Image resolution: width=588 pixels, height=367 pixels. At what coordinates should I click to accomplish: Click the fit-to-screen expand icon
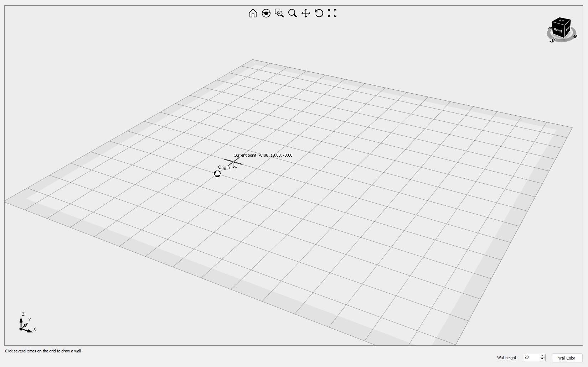(332, 13)
